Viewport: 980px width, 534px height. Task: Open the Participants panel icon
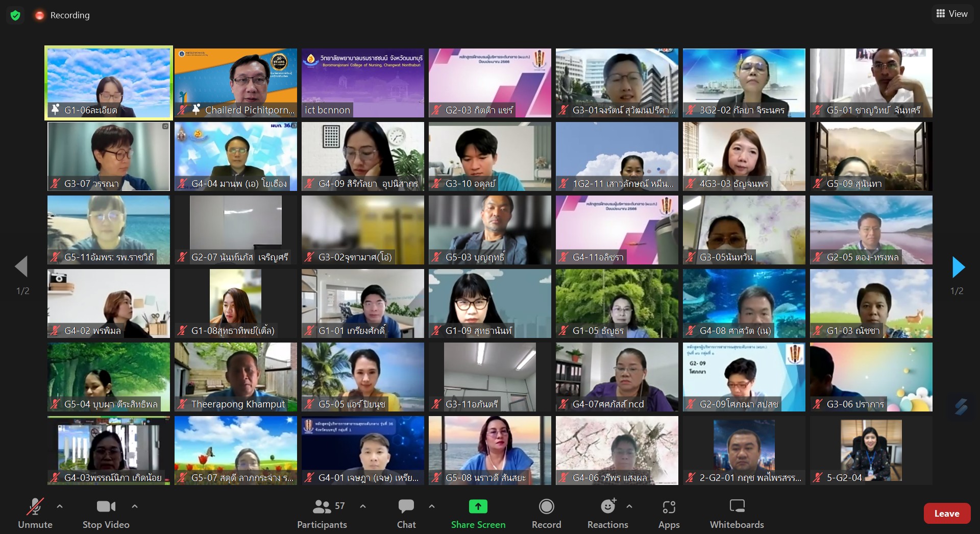322,507
